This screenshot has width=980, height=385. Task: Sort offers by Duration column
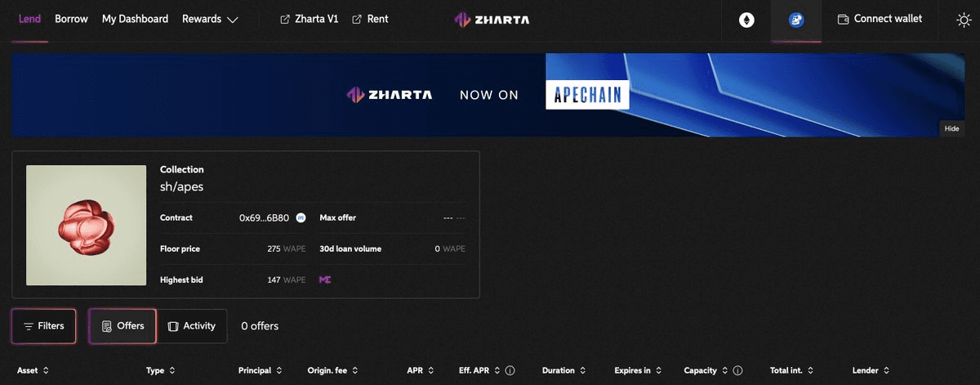(564, 370)
